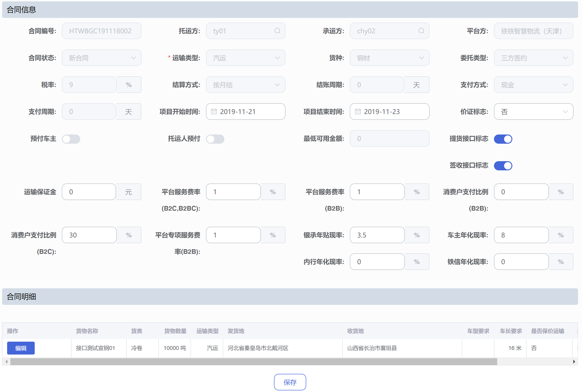Click the 内行年化现率 input field

(x=377, y=262)
